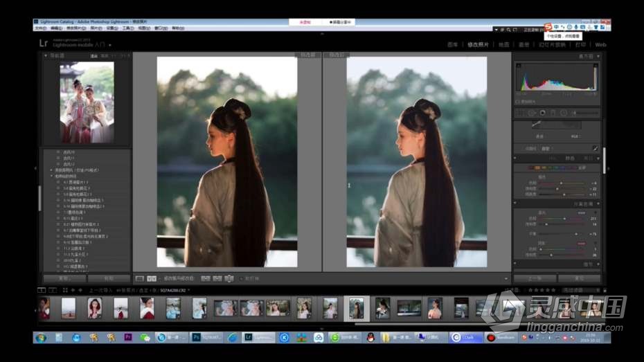Click the 上一张 button
The width and height of the screenshot is (644, 362).
(535, 278)
